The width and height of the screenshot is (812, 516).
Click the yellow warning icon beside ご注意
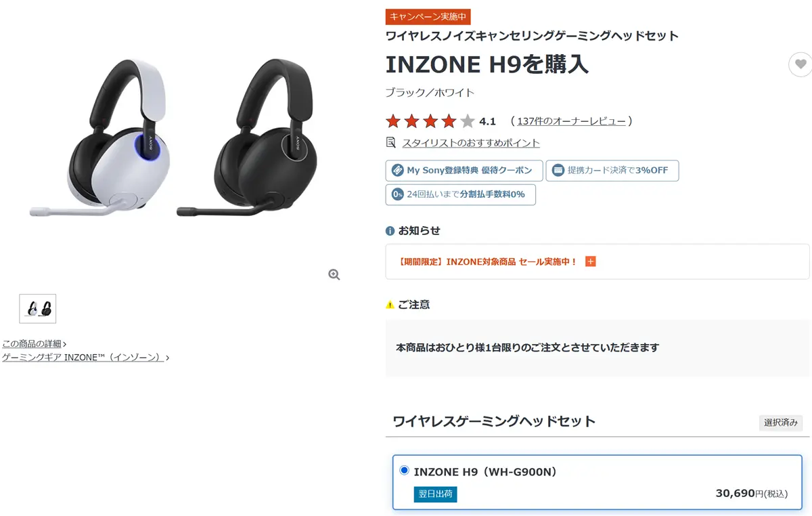click(x=390, y=305)
